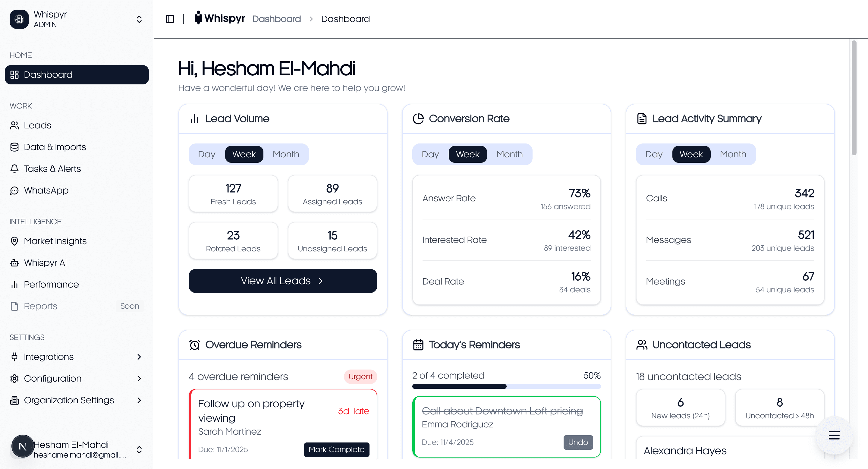Mark property viewing reminder complete
The image size is (868, 469).
click(336, 449)
